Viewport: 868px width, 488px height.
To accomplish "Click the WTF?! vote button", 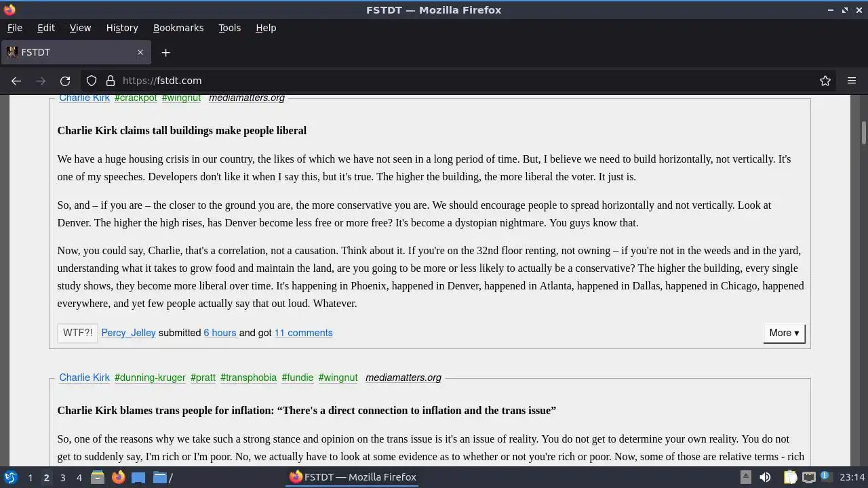I will pos(77,333).
